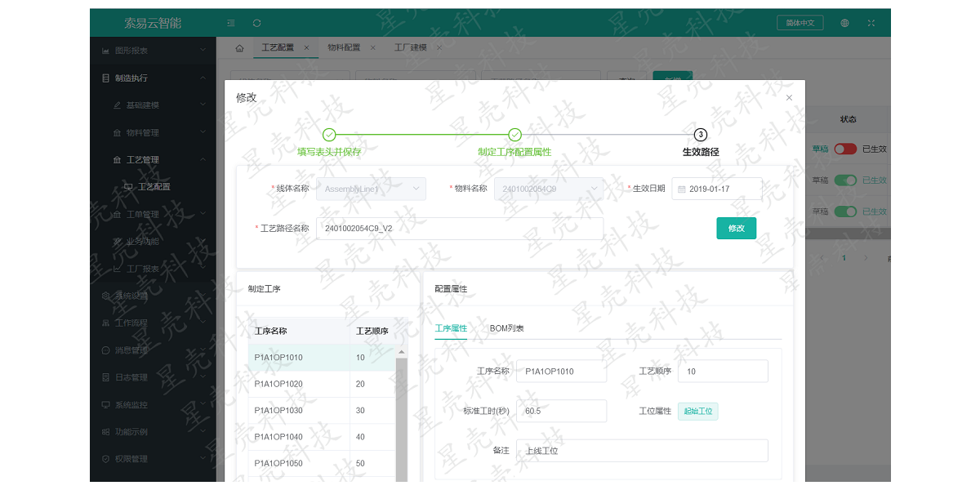980x490 pixels.
Task: Click the 工艺顺序 input showing 10
Action: [724, 371]
